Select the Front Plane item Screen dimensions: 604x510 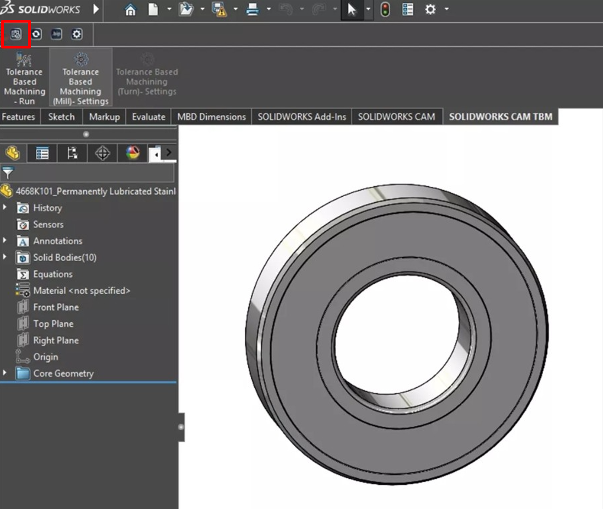(55, 307)
